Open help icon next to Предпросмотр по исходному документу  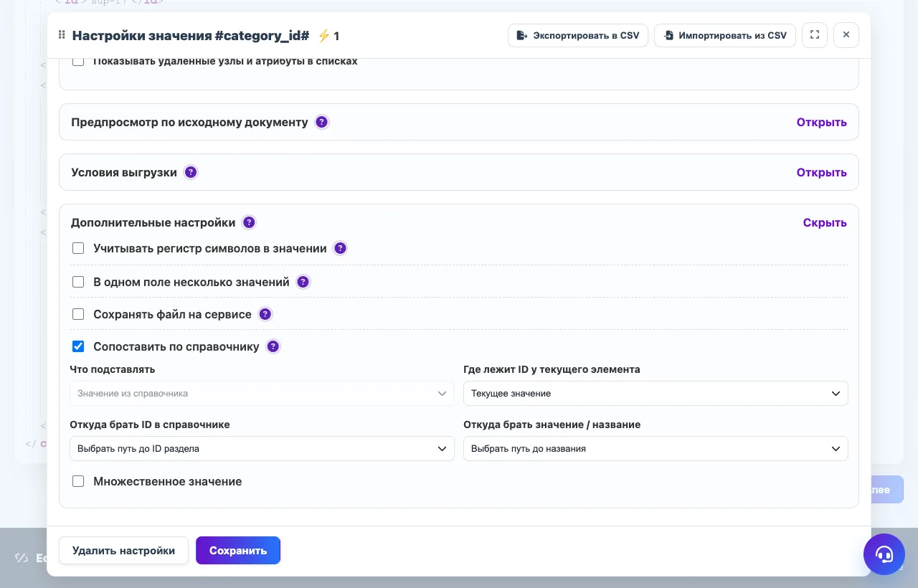[x=322, y=122]
